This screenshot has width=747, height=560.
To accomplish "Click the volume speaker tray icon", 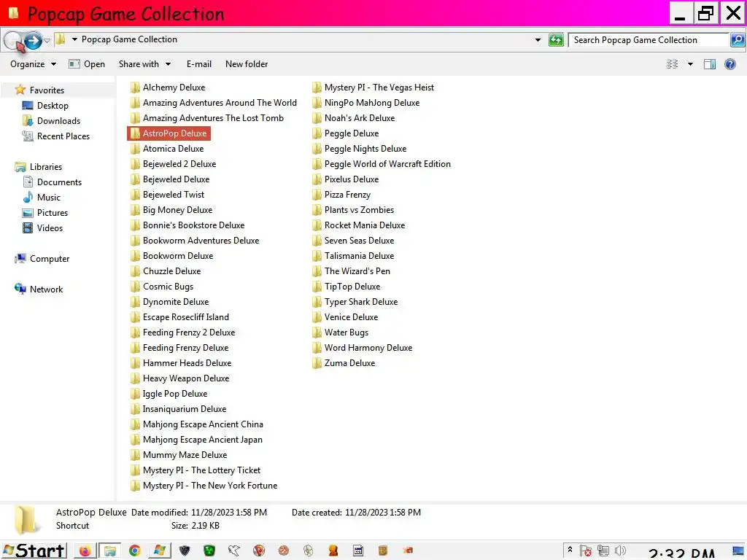I will (620, 551).
